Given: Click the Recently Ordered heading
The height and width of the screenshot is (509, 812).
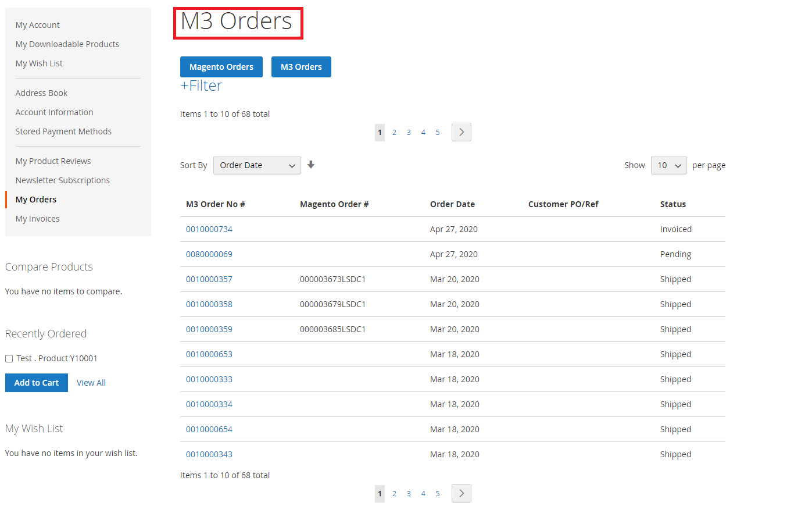Looking at the screenshot, I should [x=46, y=334].
